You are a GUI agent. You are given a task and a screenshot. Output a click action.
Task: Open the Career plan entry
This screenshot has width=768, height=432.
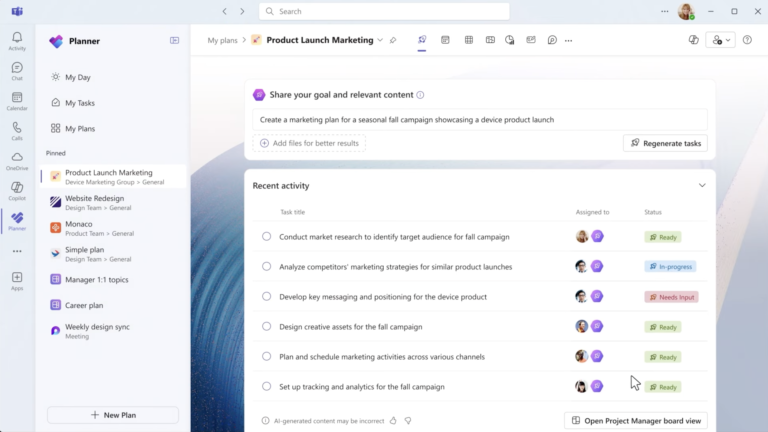tap(114, 305)
